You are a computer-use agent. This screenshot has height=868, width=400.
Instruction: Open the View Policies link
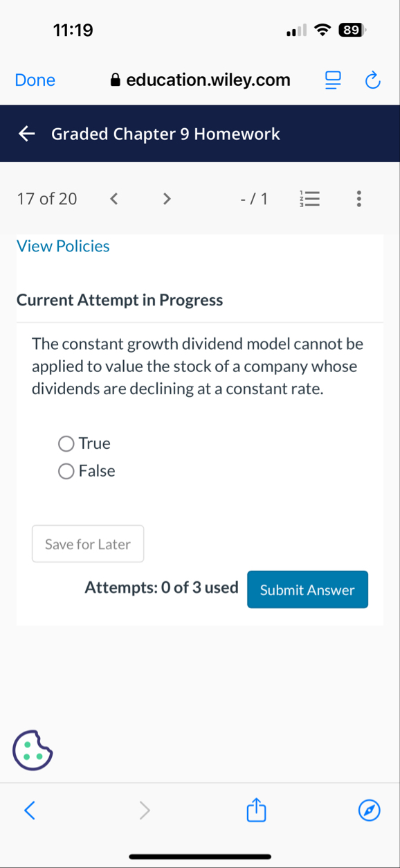[x=62, y=246]
